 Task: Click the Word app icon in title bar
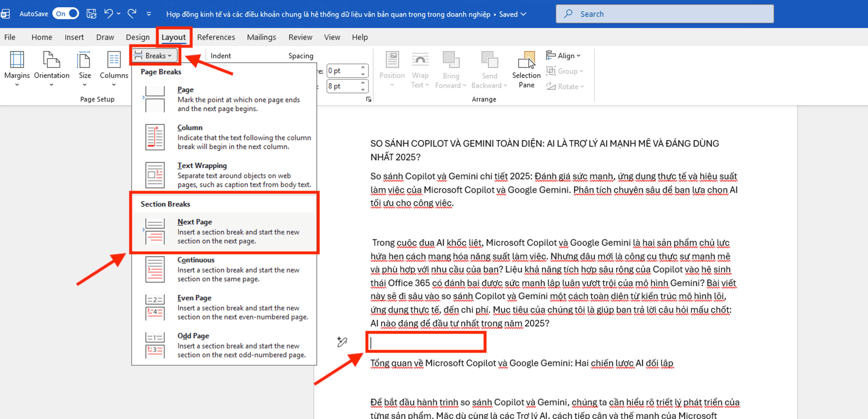[5, 13]
